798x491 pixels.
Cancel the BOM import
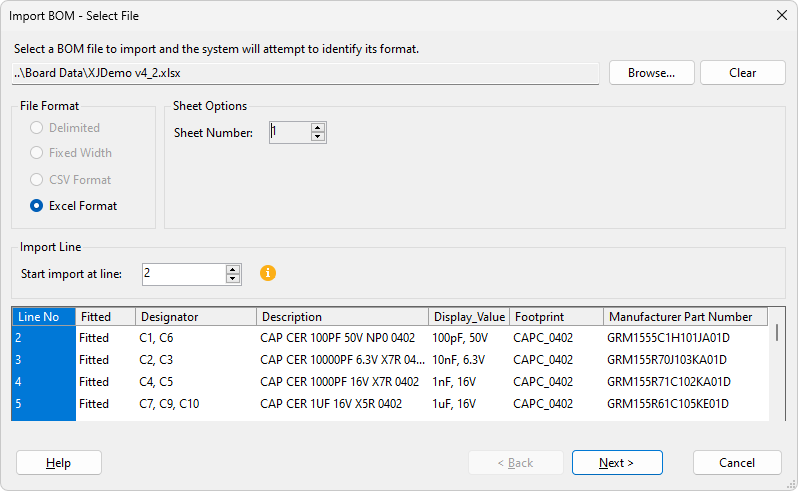737,463
